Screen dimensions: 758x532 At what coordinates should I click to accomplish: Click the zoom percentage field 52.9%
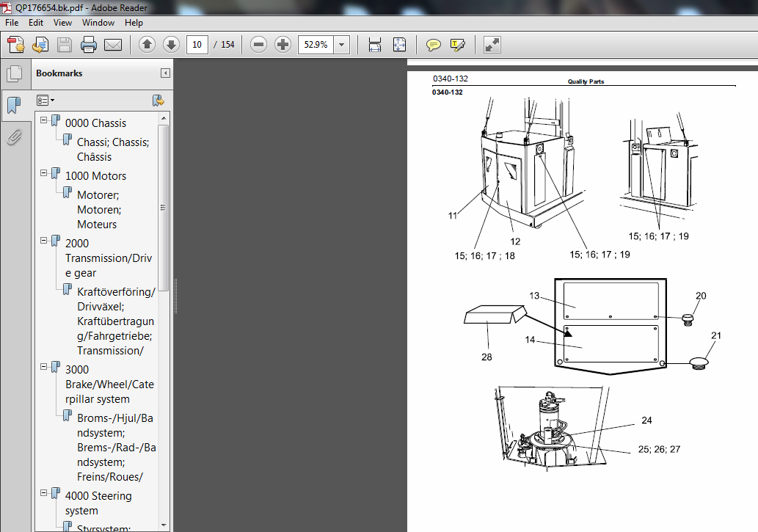(x=316, y=45)
